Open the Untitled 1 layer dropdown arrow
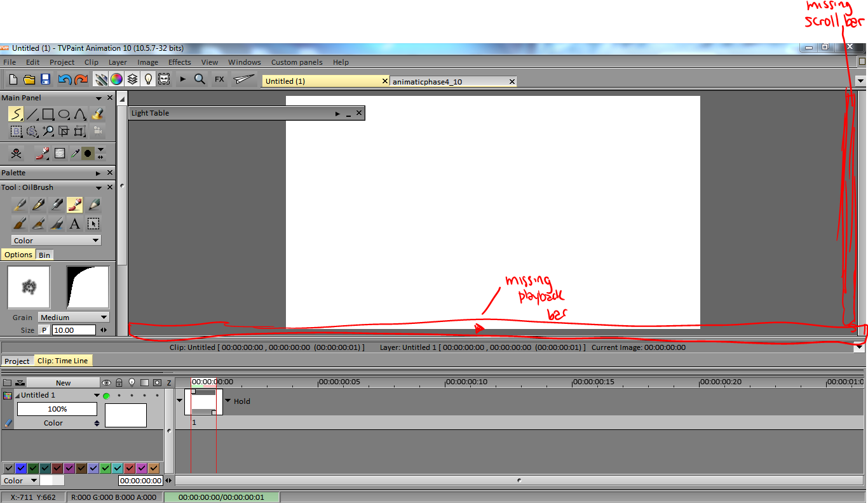 [x=97, y=395]
